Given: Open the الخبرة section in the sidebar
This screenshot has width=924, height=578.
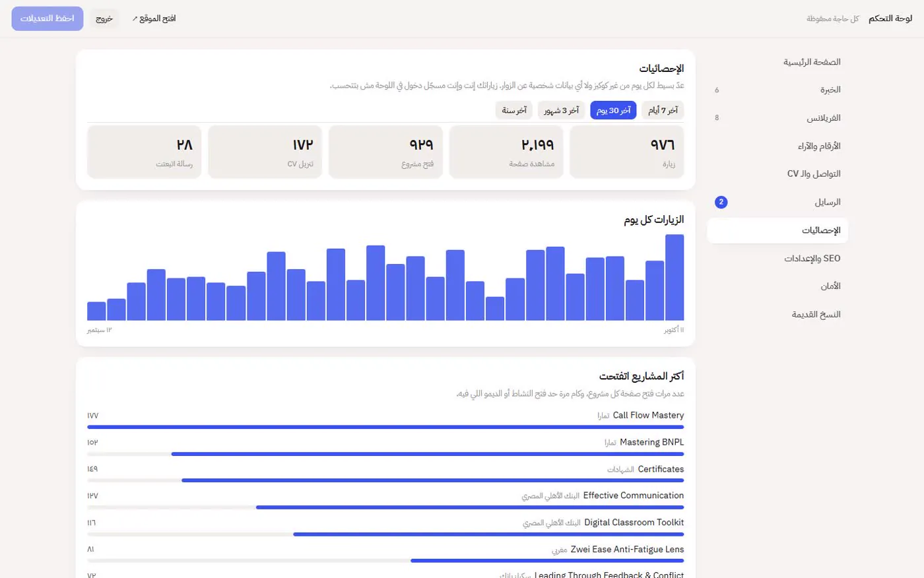Looking at the screenshot, I should click(x=777, y=90).
